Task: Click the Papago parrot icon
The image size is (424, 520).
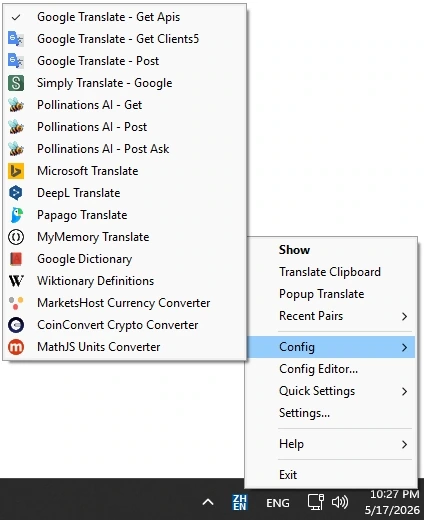Action: [16, 215]
